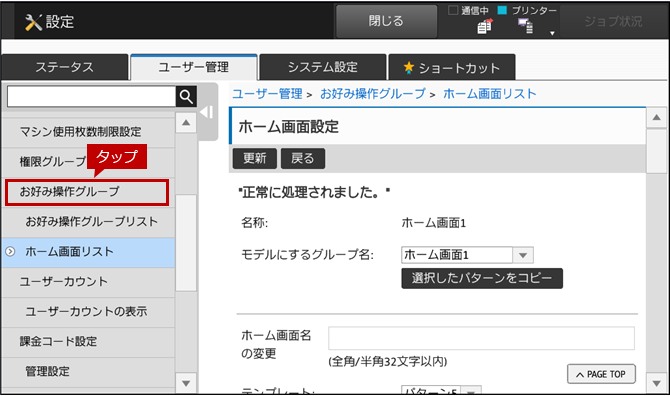Click the circle arrow beside ホーム画面リスト
The width and height of the screenshot is (670, 396).
pos(10,252)
